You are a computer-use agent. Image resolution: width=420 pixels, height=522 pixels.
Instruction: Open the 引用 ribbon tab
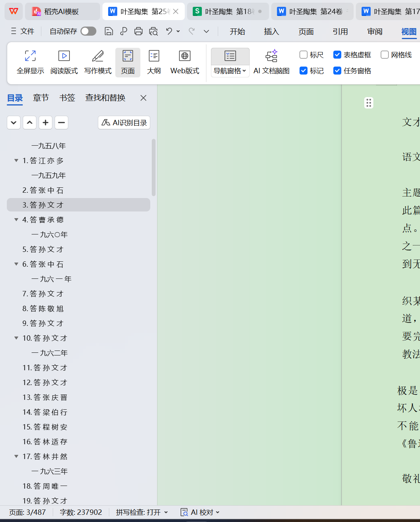coord(340,31)
